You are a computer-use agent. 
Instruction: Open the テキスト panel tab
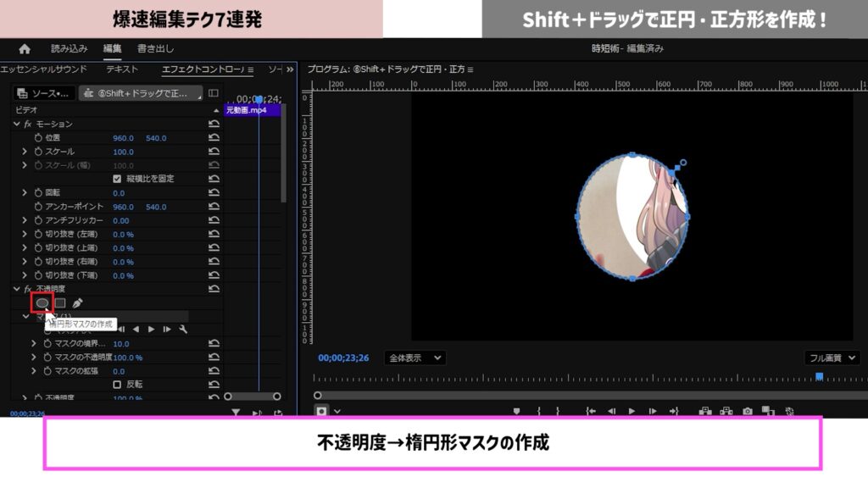[x=122, y=69]
